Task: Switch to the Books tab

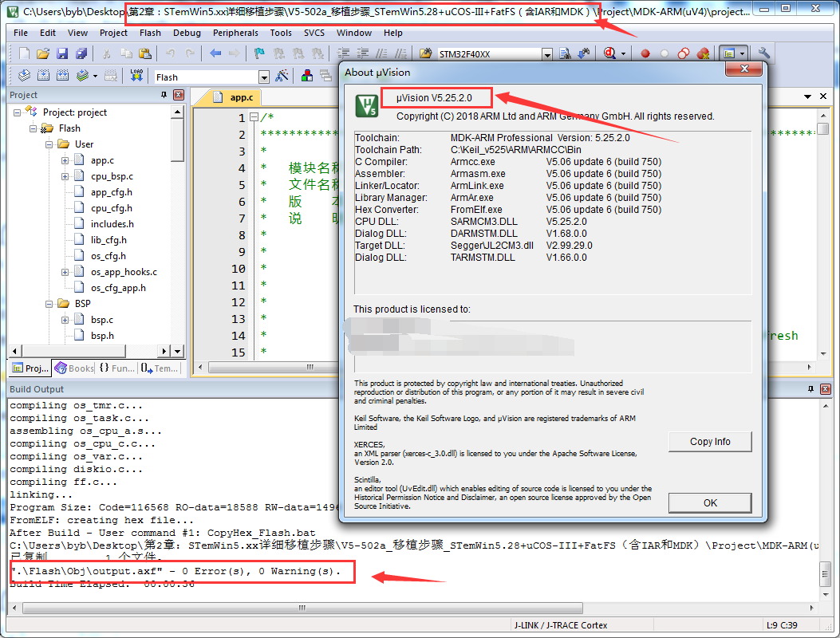Action: (74, 368)
